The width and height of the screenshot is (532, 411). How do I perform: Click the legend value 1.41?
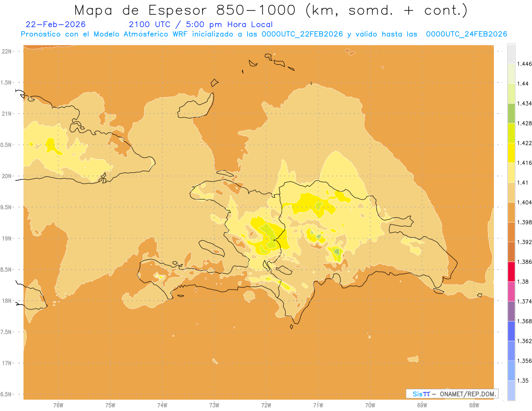click(x=523, y=183)
